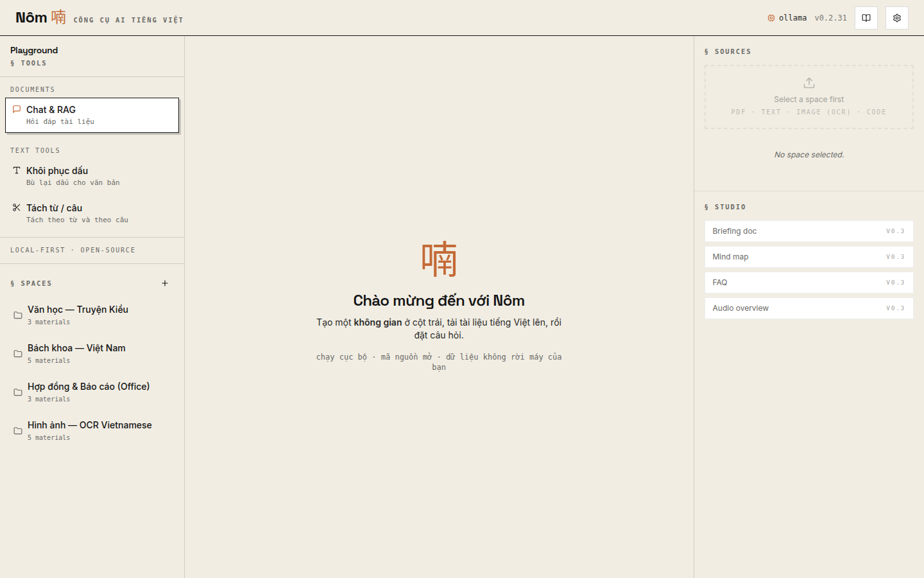Click the '3 materials' count under Truyện Kiều

[x=49, y=322]
